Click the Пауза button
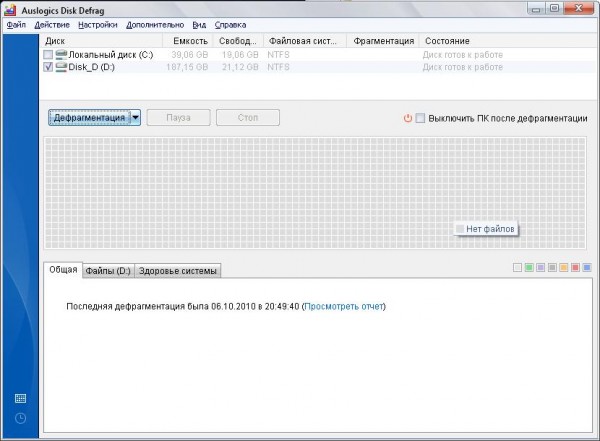 pyautogui.click(x=178, y=118)
